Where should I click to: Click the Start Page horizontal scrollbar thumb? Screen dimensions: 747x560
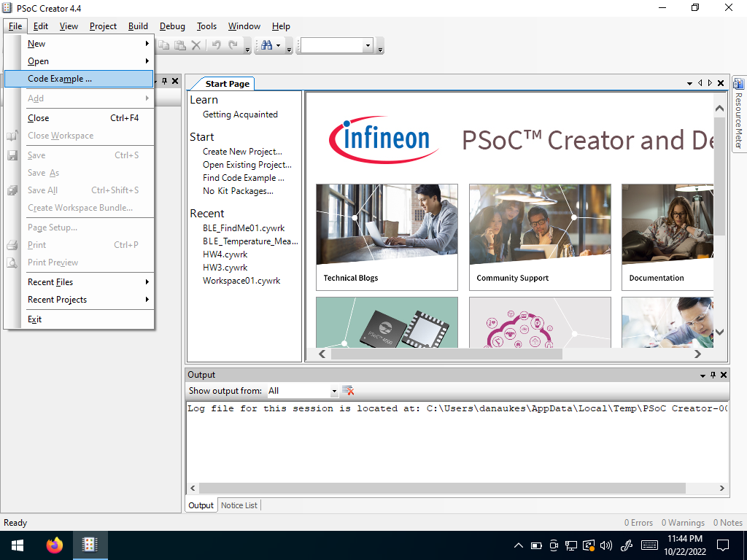(x=446, y=354)
